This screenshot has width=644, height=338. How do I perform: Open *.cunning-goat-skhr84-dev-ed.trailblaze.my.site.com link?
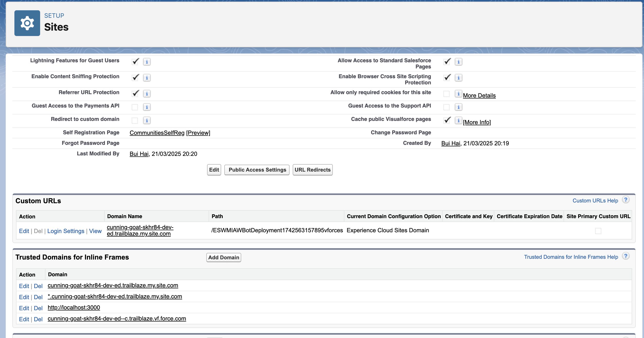point(115,296)
